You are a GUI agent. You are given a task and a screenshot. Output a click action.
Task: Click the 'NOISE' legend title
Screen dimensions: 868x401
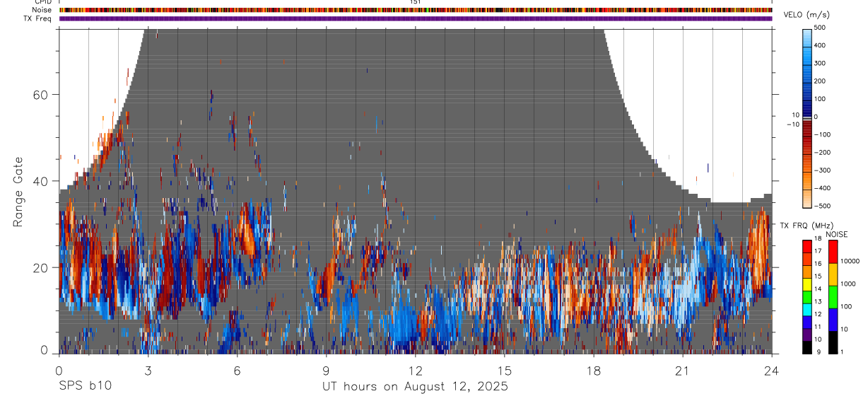[x=836, y=234]
